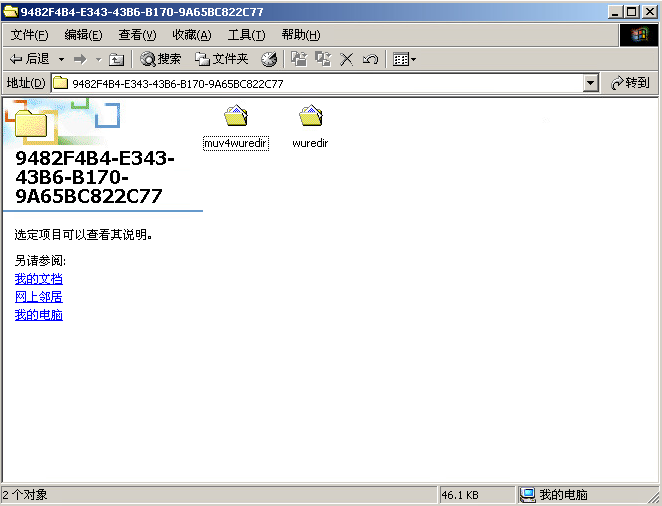Toggle the Folders (文件夹) pane

click(221, 60)
